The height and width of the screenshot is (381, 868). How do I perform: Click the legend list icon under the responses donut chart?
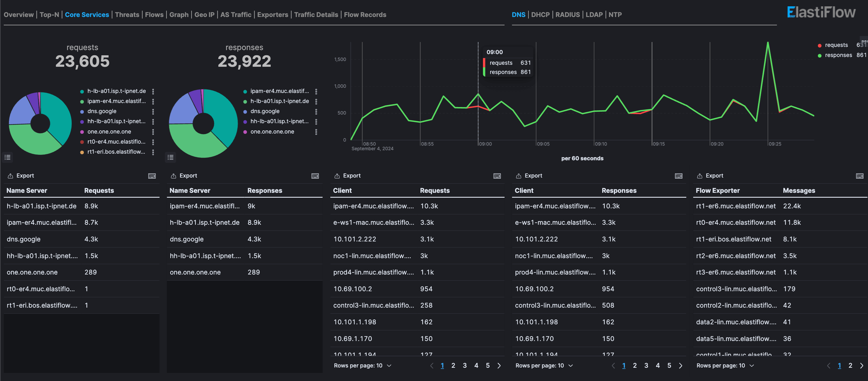(170, 157)
